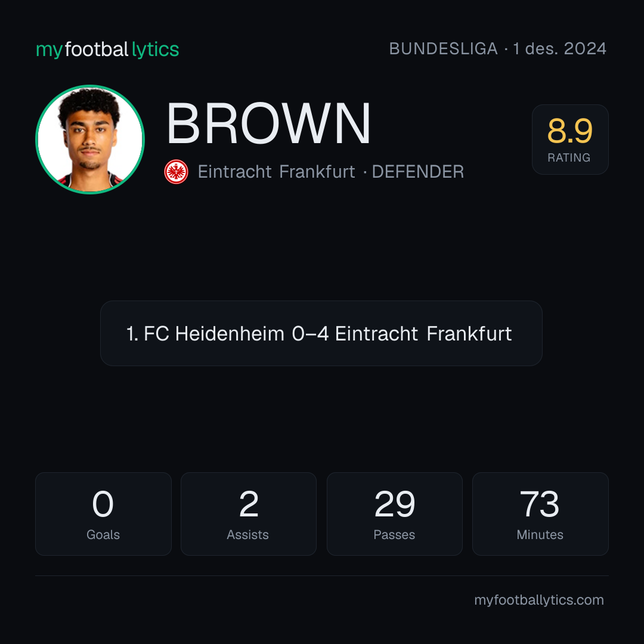The height and width of the screenshot is (644, 644).
Task: Click the number 2 assists value
Action: (249, 504)
